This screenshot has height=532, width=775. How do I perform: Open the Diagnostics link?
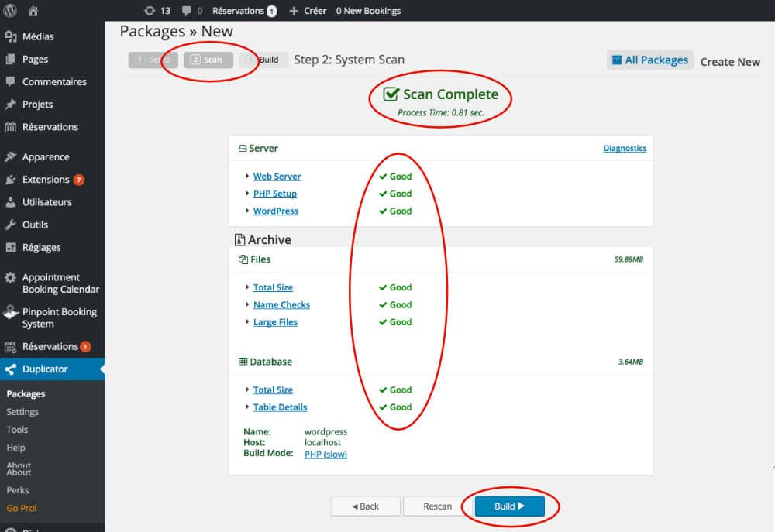(625, 148)
